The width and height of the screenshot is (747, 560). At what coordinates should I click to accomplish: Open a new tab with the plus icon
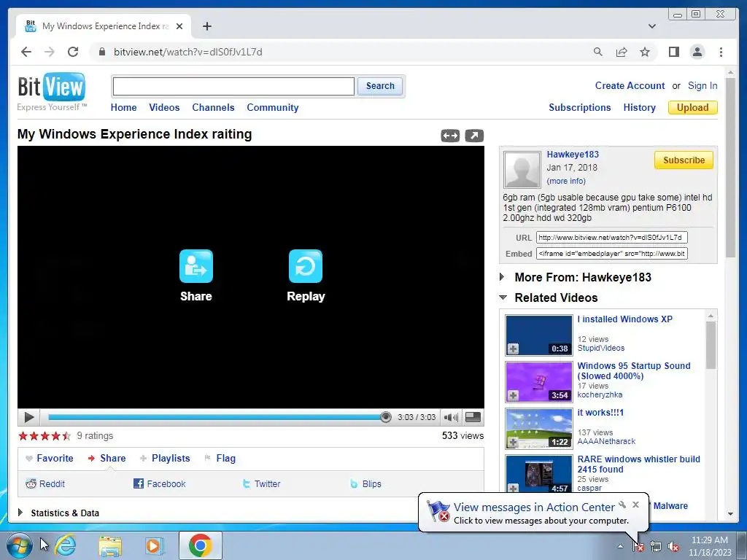pos(206,26)
